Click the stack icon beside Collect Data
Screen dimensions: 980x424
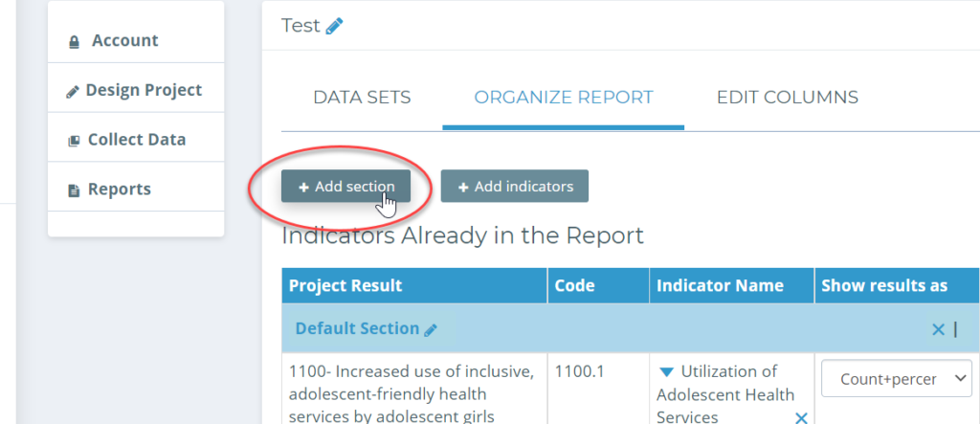74,141
